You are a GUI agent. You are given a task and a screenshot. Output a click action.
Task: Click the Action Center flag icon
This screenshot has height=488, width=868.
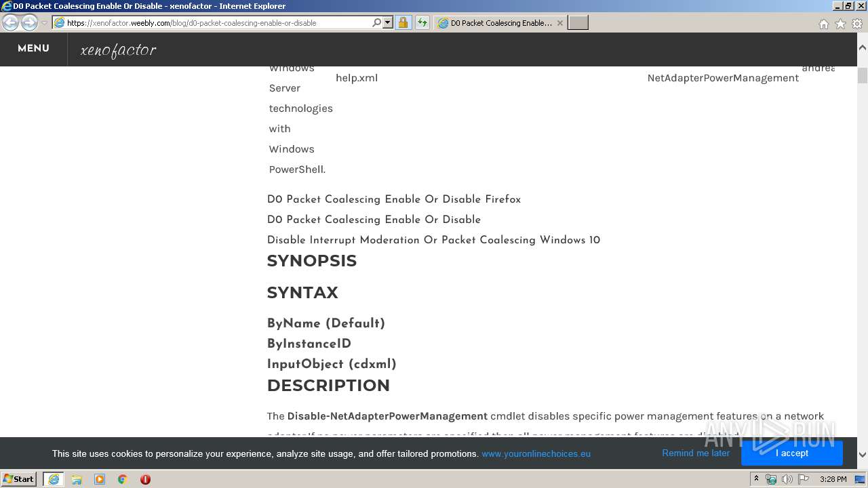pos(804,479)
